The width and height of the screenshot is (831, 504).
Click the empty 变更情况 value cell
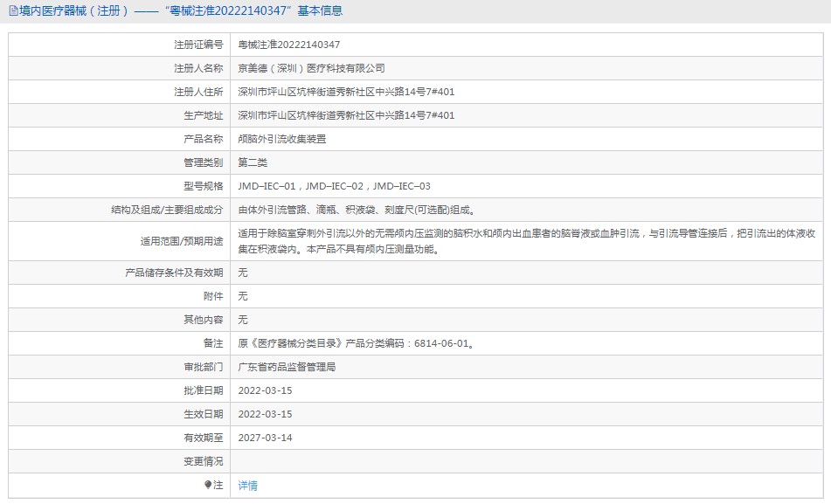(x=526, y=461)
